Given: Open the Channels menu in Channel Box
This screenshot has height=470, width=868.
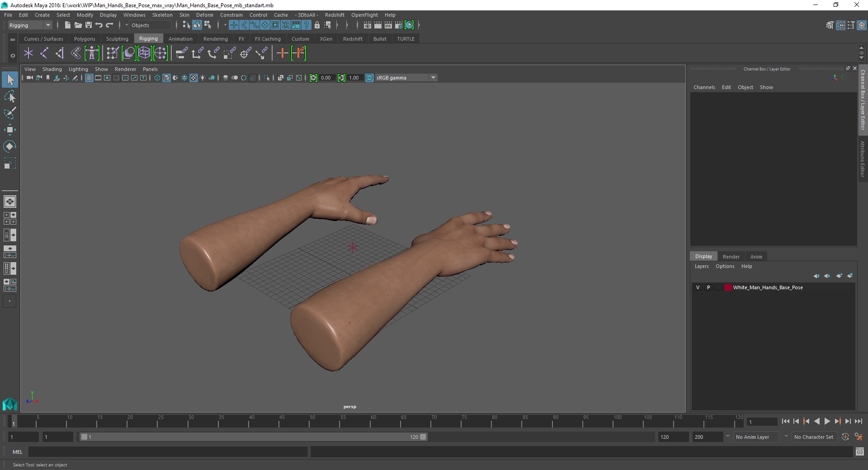Looking at the screenshot, I should pos(704,87).
